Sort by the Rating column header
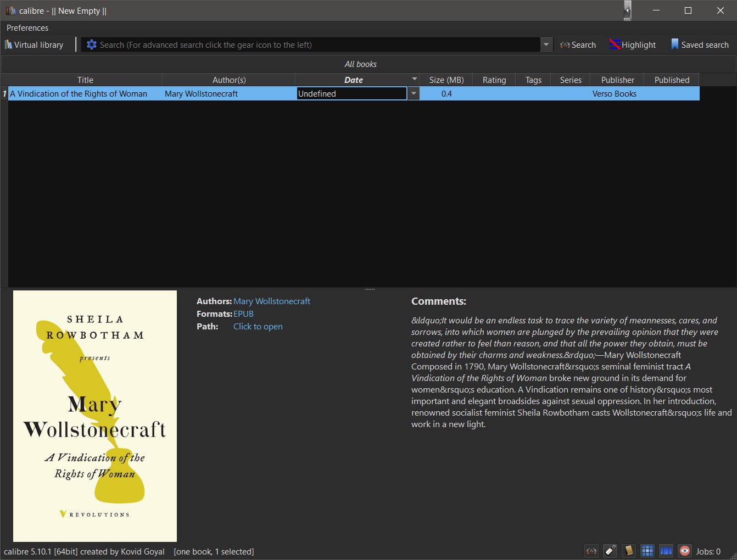737x560 pixels. coord(494,80)
